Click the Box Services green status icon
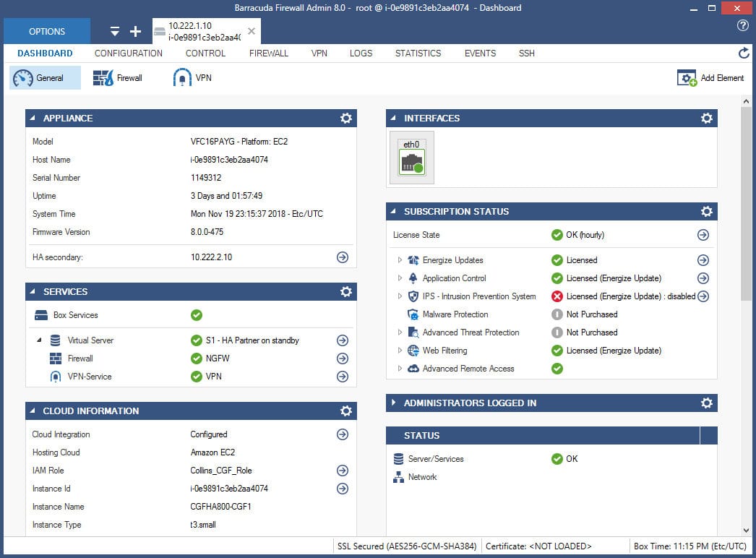 click(197, 315)
